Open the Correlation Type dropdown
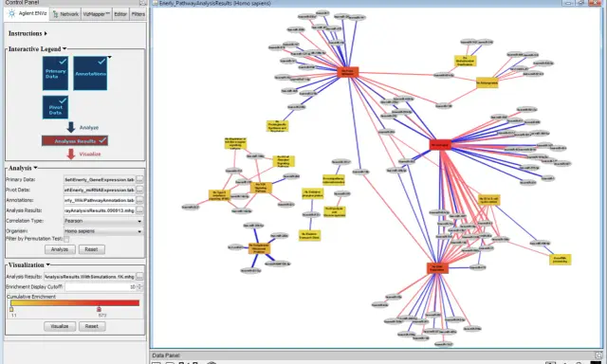 pyautogui.click(x=103, y=221)
